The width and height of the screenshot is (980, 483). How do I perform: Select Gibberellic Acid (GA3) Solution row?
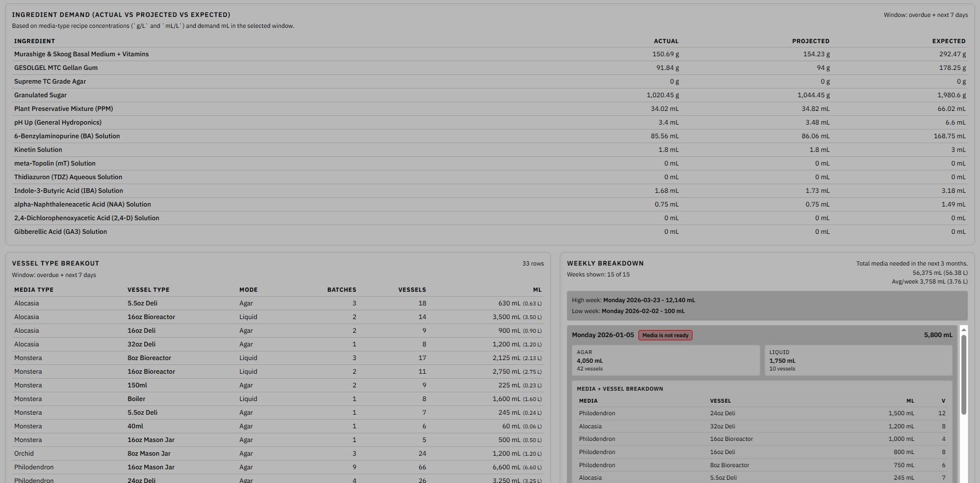click(x=490, y=232)
